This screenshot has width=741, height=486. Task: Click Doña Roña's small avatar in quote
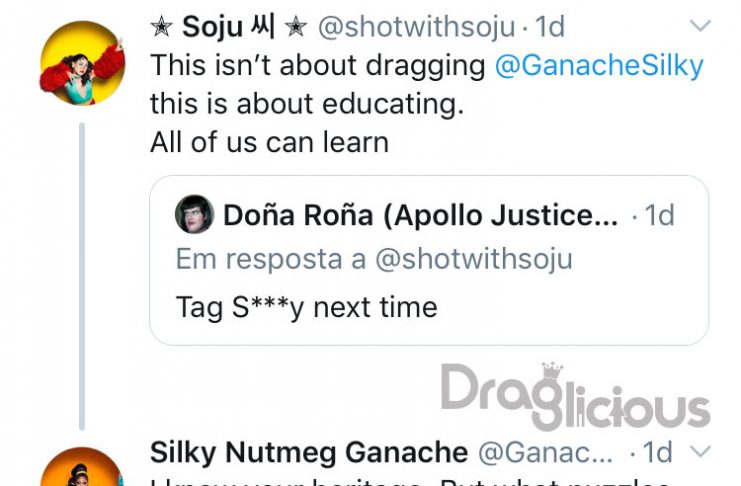[194, 214]
